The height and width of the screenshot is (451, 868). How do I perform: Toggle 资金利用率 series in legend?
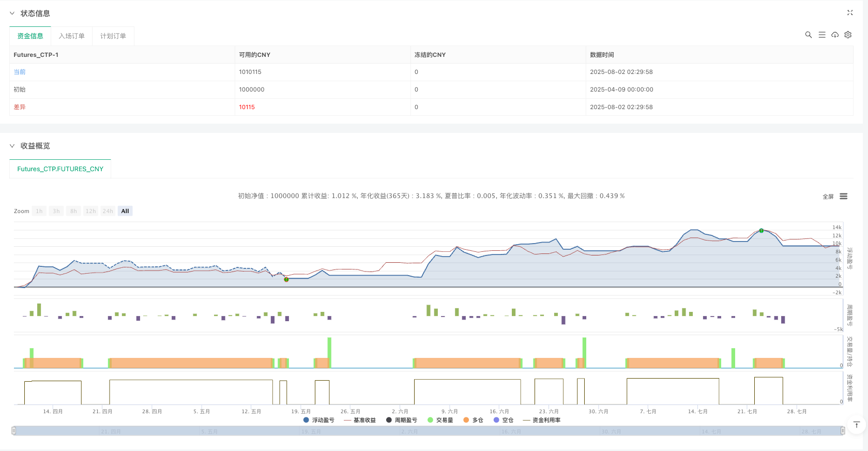pyautogui.click(x=542, y=420)
